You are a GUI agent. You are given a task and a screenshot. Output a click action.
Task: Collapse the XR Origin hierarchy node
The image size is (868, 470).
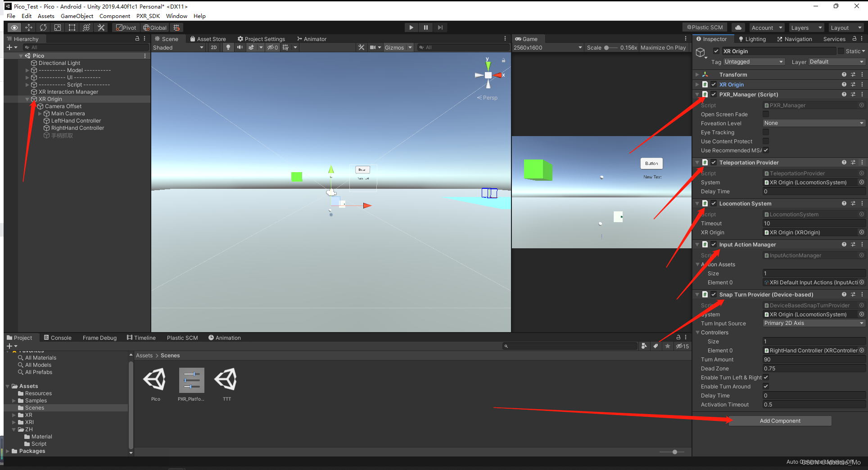click(x=27, y=99)
